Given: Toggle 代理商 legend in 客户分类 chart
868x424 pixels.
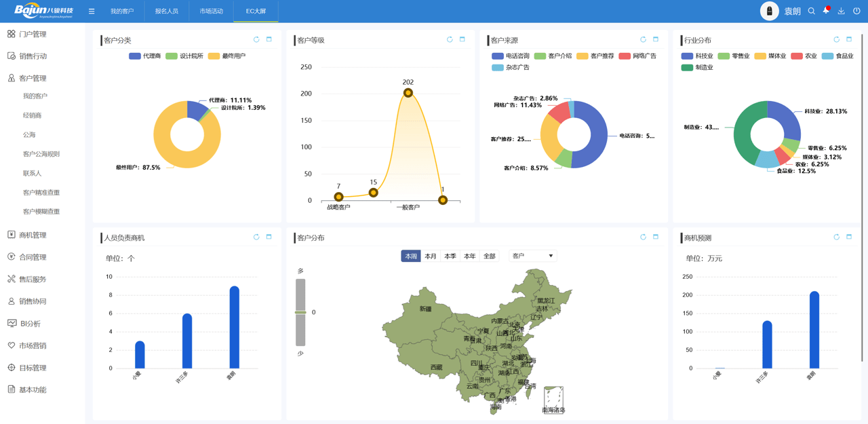Looking at the screenshot, I should [x=144, y=56].
